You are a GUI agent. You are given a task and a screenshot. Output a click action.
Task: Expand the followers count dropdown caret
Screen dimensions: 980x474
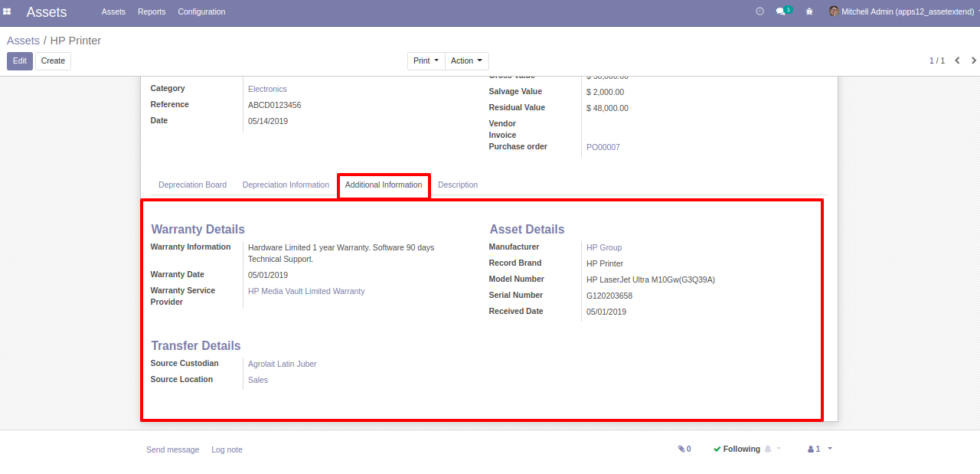pyautogui.click(x=830, y=449)
